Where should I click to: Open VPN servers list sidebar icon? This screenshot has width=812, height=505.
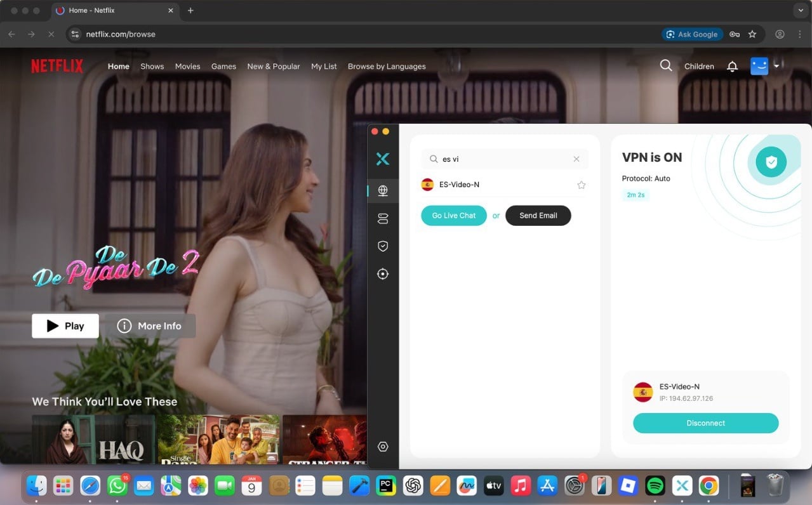(383, 218)
